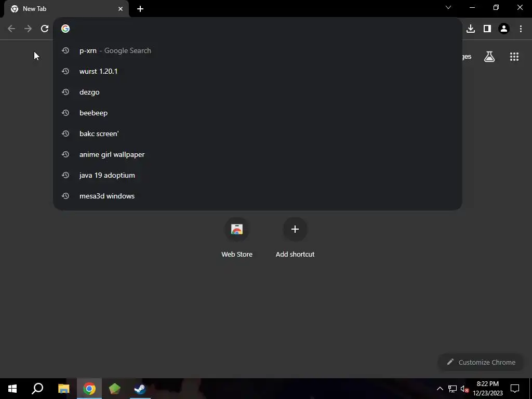
Task: Open Windows taskbar search
Action: click(37, 389)
